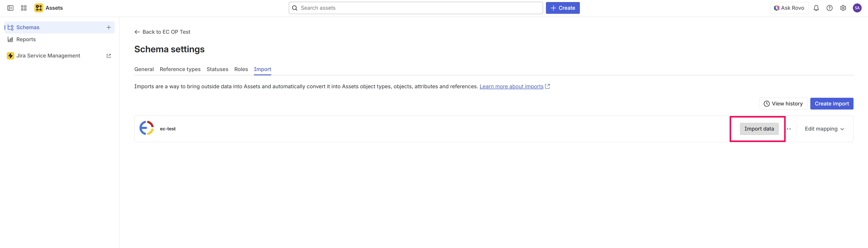Expand the Edit mapping dropdown
Viewport: 868px width, 248px height.
click(824, 129)
